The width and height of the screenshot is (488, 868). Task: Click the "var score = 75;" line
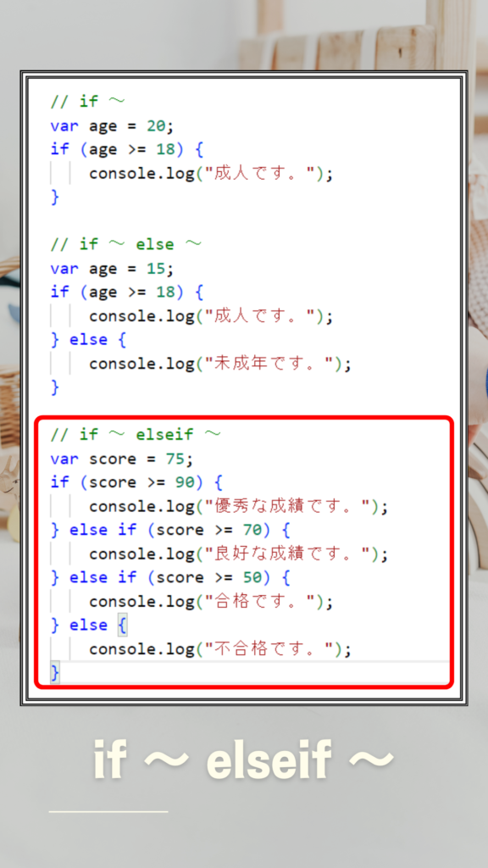124,459
